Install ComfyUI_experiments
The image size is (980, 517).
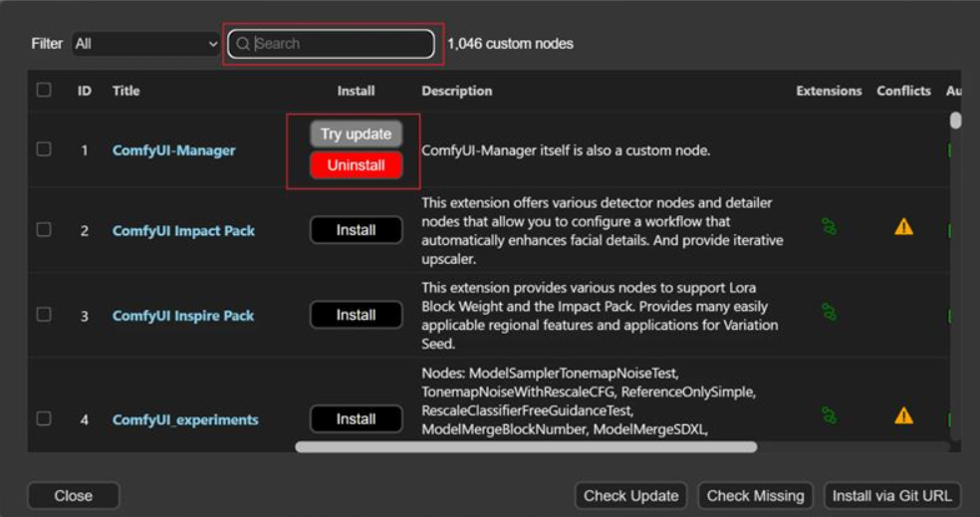[x=357, y=418]
